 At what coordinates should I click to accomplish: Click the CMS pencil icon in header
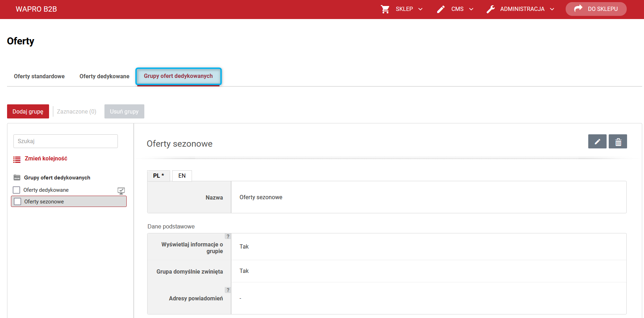point(441,9)
